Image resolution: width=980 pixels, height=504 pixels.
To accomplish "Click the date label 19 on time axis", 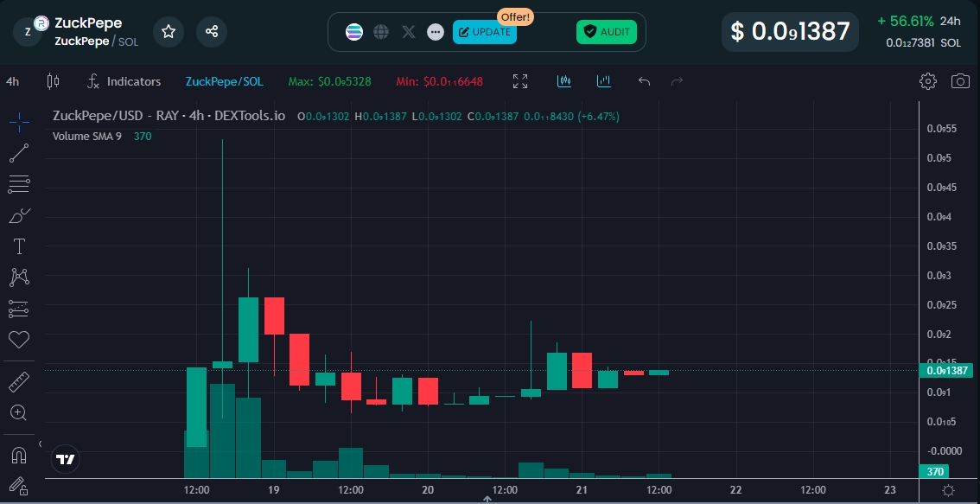I will [x=273, y=489].
